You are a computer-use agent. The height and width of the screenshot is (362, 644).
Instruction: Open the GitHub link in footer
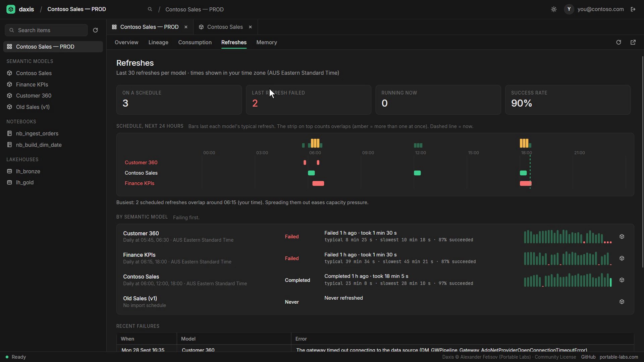pyautogui.click(x=588, y=357)
